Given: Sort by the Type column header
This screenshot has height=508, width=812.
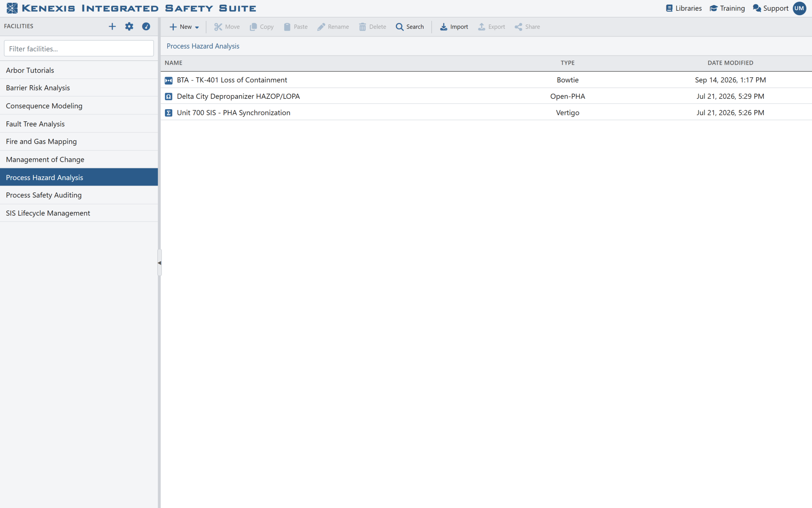Looking at the screenshot, I should coord(568,63).
